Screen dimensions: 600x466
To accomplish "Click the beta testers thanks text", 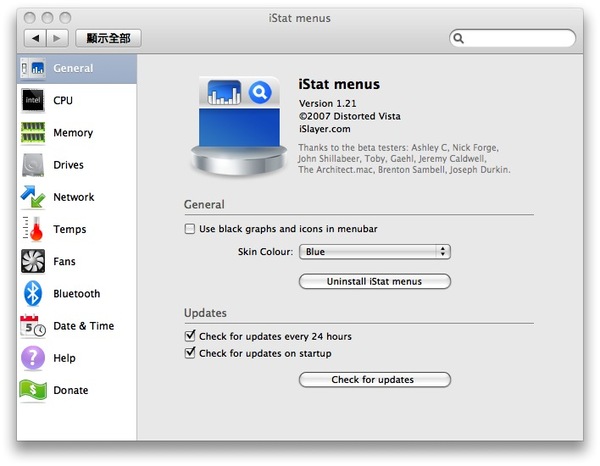I will pyautogui.click(x=404, y=158).
